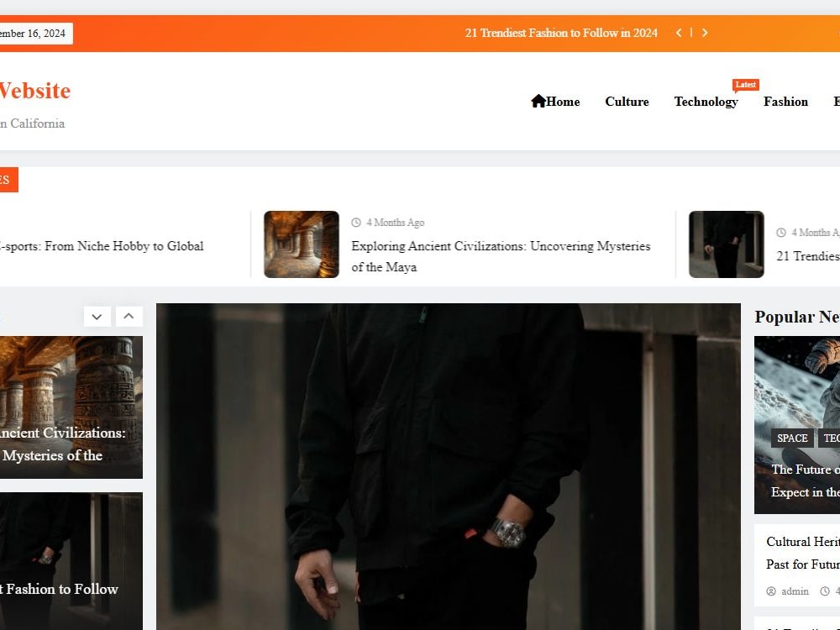The height and width of the screenshot is (630, 840).
Task: Open article Exploring Ancient Civilizations: Uncovering Mysteries
Action: (501, 256)
